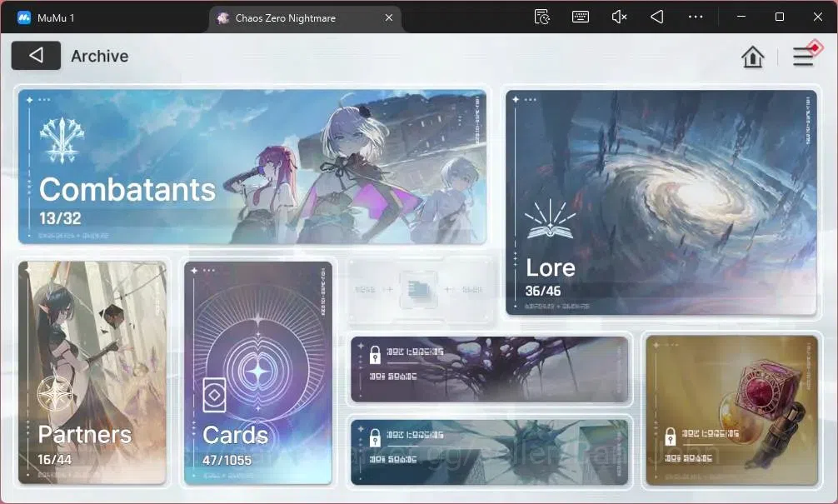The width and height of the screenshot is (838, 504).
Task: Click the Lore open book icon
Action: [551, 219]
